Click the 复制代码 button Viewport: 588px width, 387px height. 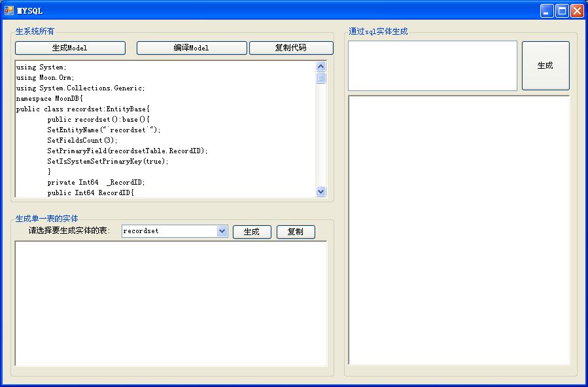click(x=291, y=48)
